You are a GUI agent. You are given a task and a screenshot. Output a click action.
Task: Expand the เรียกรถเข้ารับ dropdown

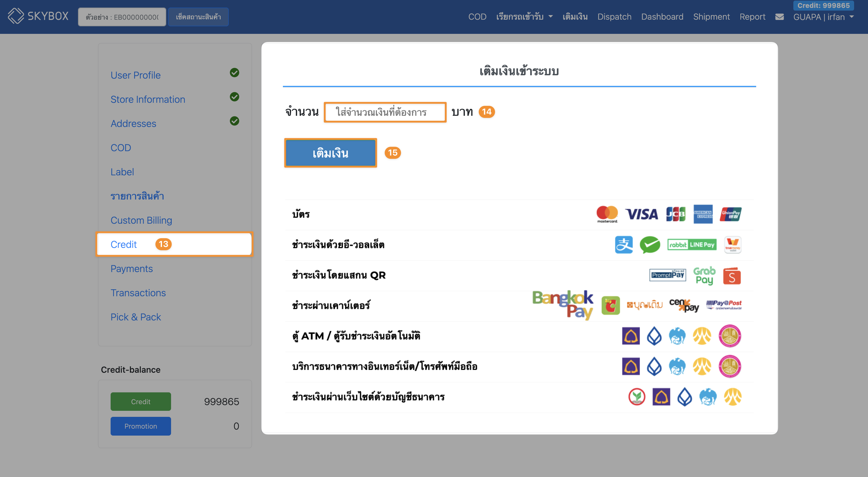click(524, 17)
